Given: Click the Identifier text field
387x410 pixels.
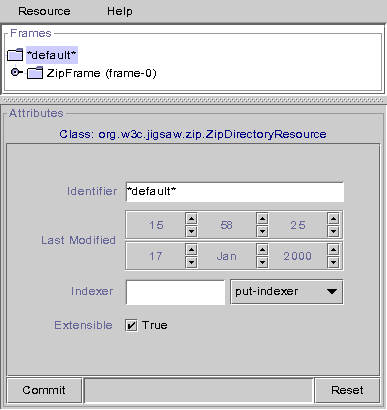Looking at the screenshot, I should [x=235, y=192].
